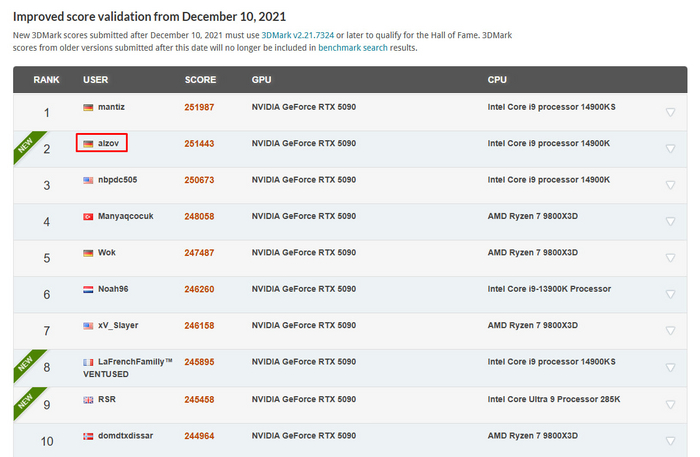Image resolution: width=700 pixels, height=457 pixels.
Task: Open user Noah96 profile
Action: coord(113,289)
